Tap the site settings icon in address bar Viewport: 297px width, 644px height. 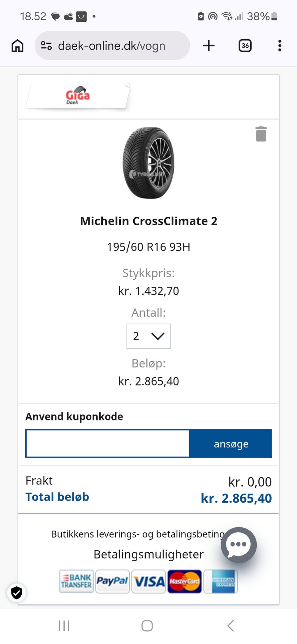[46, 46]
